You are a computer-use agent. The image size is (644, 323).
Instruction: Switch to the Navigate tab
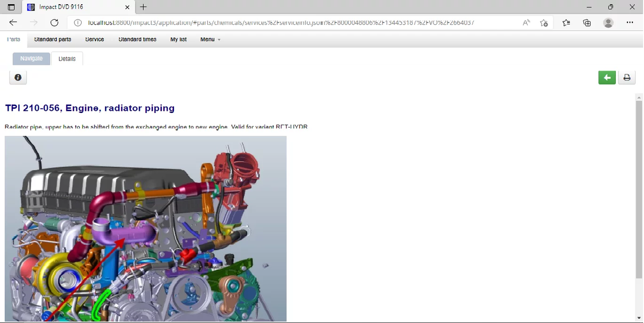point(31,58)
